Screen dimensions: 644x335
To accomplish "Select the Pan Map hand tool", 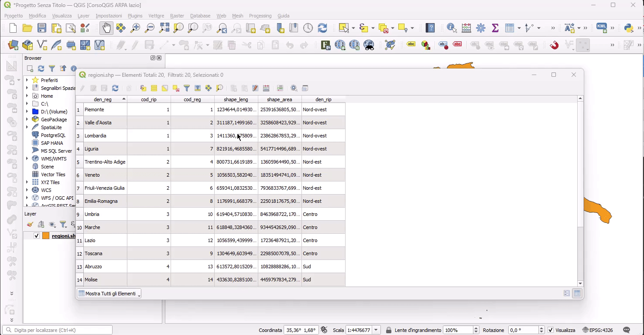I will (x=106, y=28).
